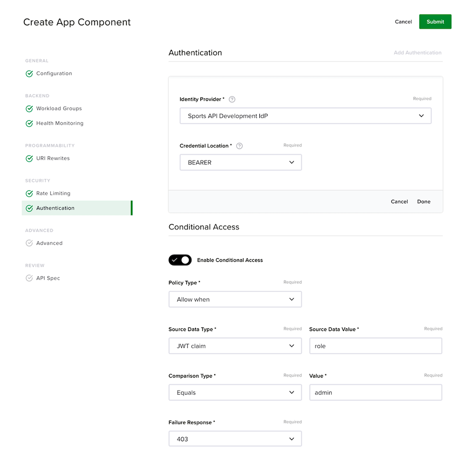Click the Source Data Value input field
Screen dimensions: 476x457
pos(376,346)
